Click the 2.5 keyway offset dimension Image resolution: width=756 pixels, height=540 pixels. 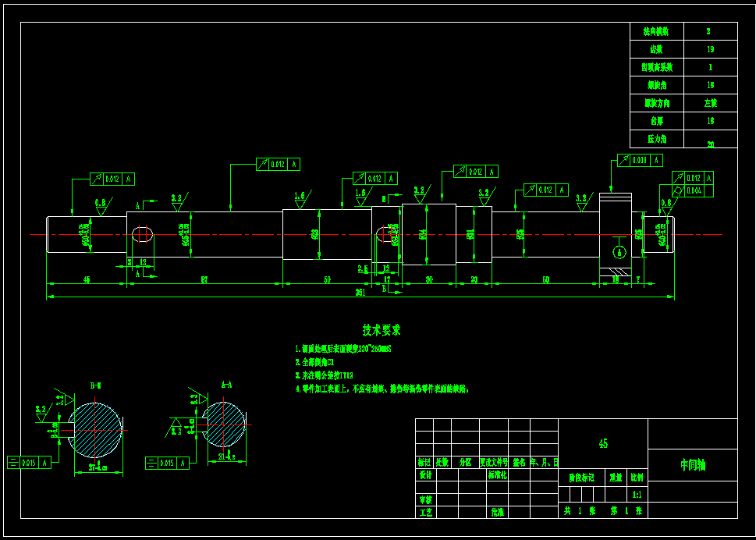(363, 268)
